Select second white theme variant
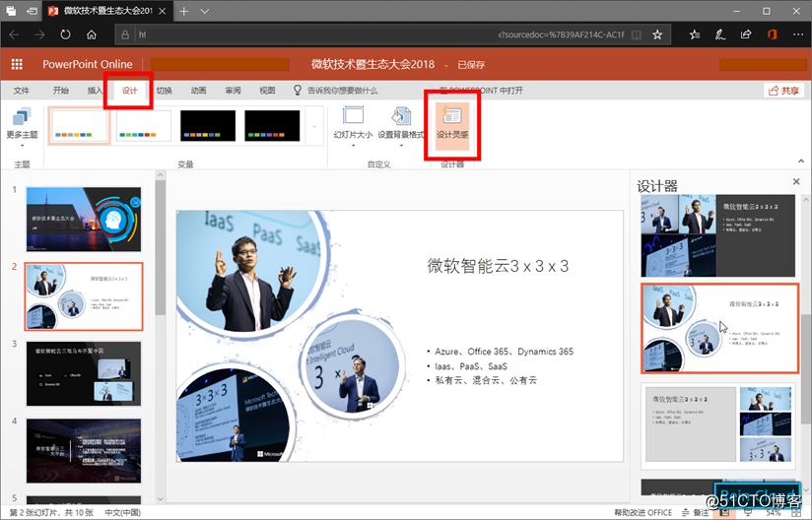 [x=144, y=125]
